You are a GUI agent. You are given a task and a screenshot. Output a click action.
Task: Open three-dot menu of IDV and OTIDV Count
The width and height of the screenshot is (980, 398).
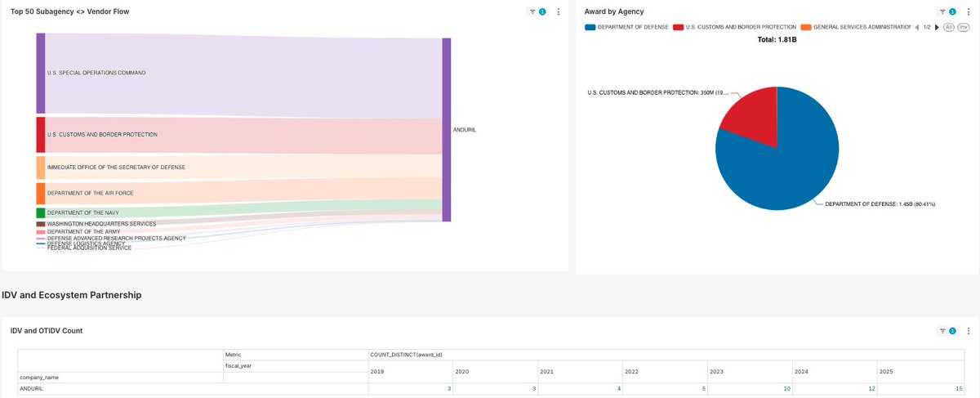click(x=968, y=331)
